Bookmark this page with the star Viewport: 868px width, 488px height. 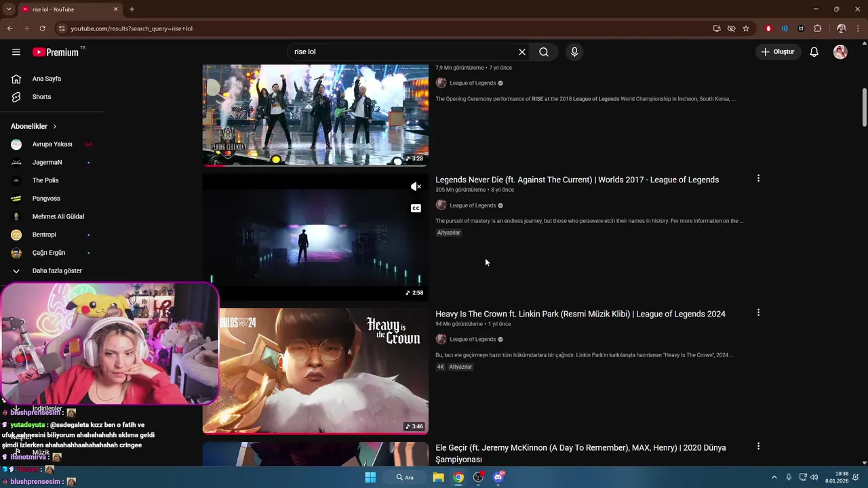click(746, 28)
